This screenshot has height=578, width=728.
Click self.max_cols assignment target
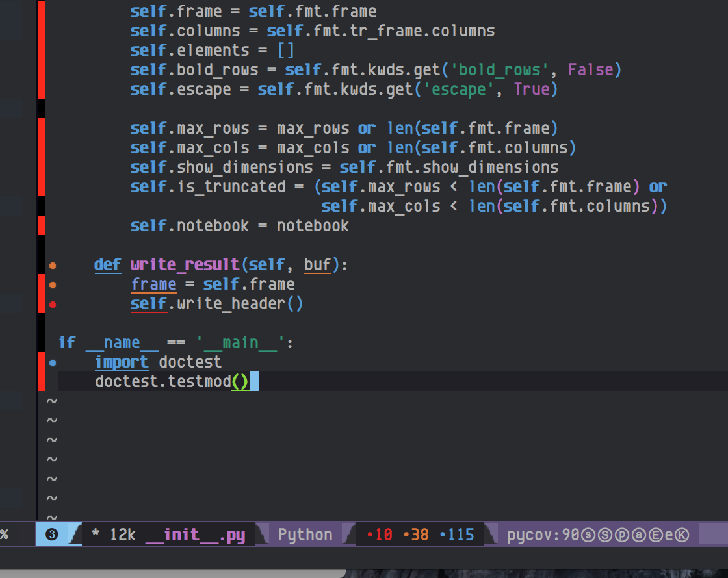tap(190, 147)
